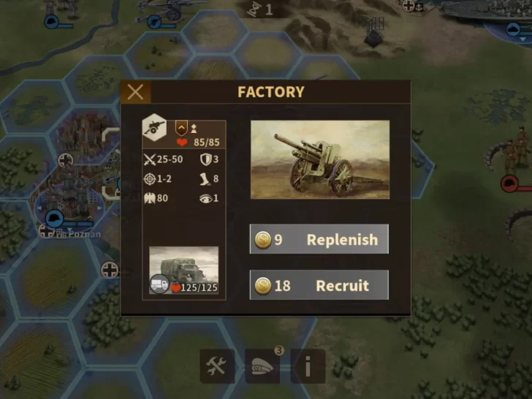
Task: Click the crossed swords attack stat icon
Action: pyautogui.click(x=149, y=159)
